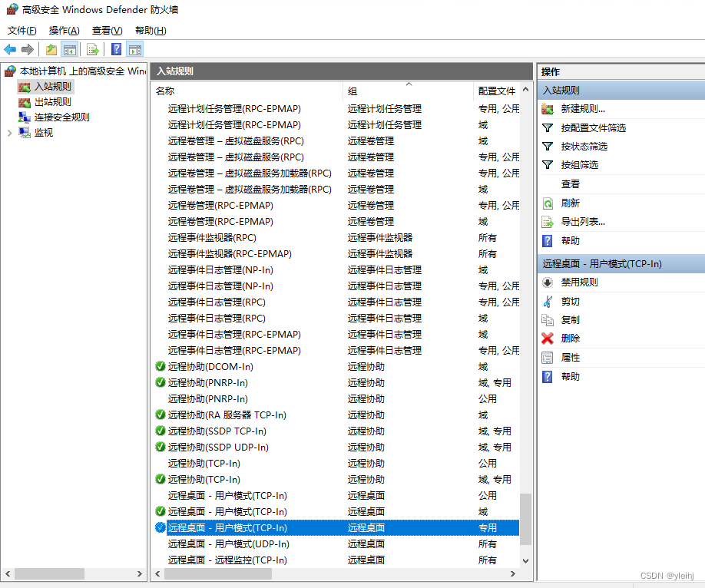Click the Forward arrow toolbar icon
The image size is (705, 588).
point(28,49)
